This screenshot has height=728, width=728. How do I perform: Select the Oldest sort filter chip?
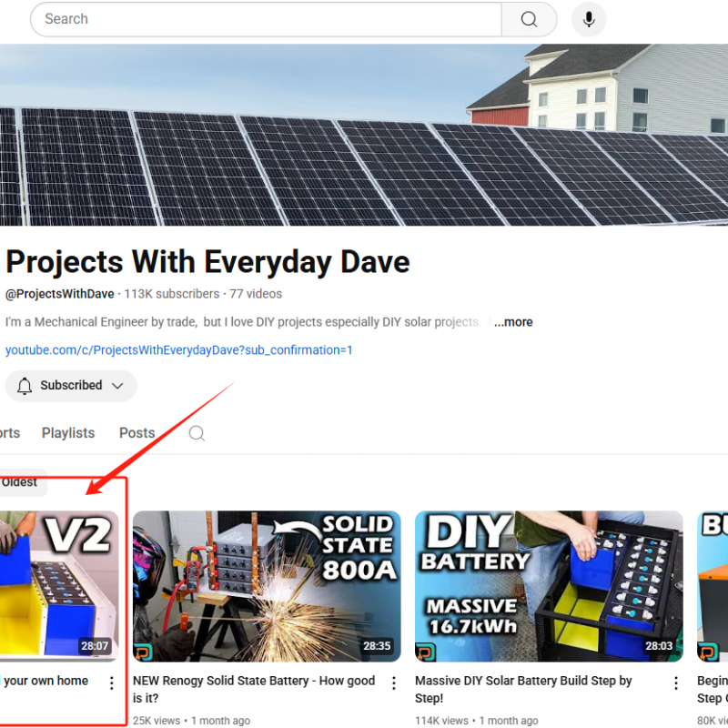pos(20,482)
